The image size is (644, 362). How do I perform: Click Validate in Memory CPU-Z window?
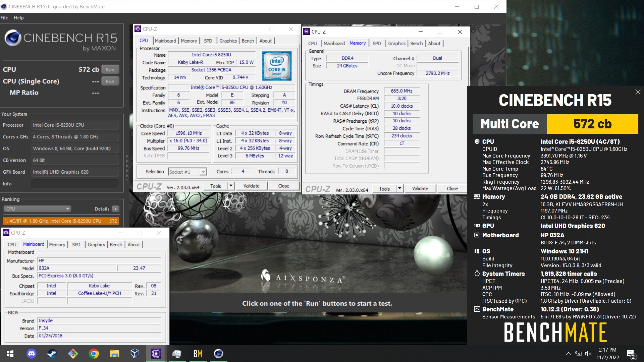click(x=420, y=189)
